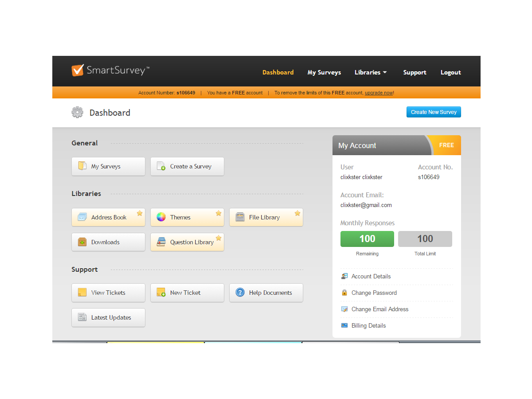Click the File Library cabinet icon

point(240,217)
